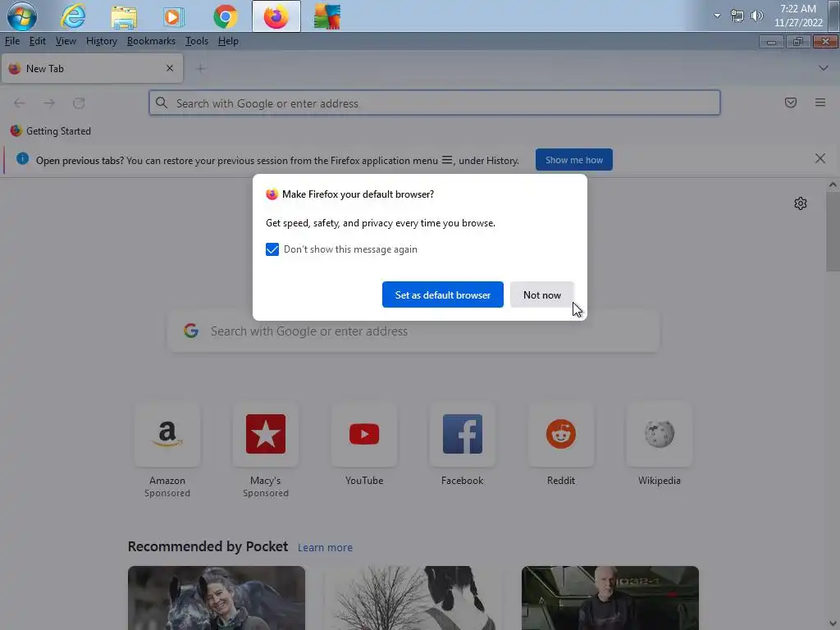Open the Tools menu
Image resolution: width=840 pixels, height=630 pixels.
coord(197,41)
